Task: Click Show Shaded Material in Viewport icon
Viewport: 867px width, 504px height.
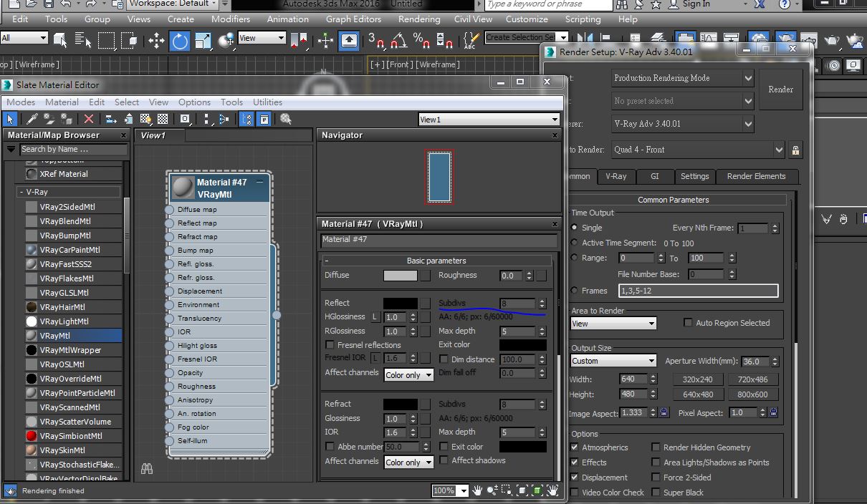Action: click(146, 119)
